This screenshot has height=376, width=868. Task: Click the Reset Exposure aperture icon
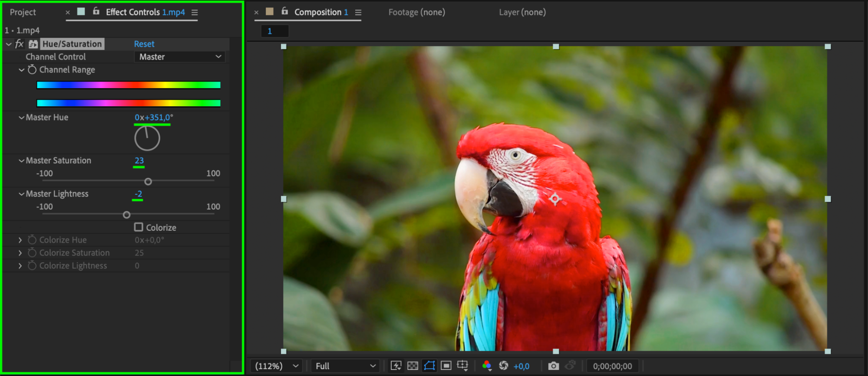[x=504, y=366]
